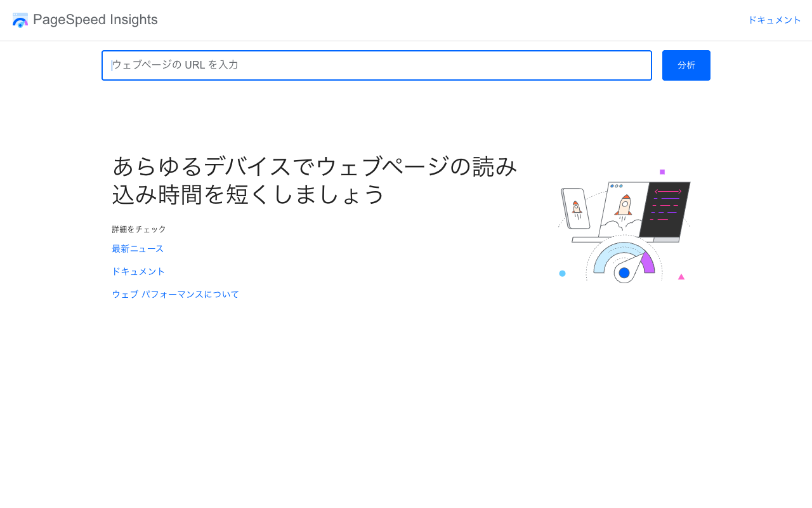Visit the ウェブ パフォーマンスについて page
Screen dimensions: 812x508
176,294
